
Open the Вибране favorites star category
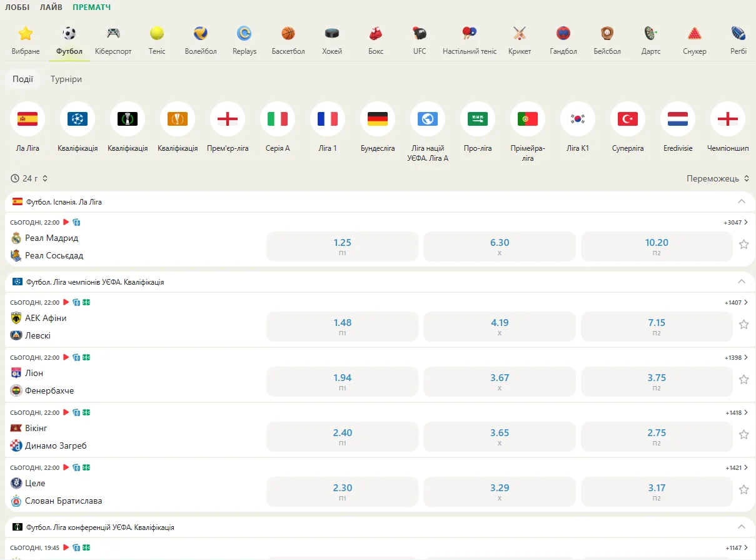click(26, 33)
